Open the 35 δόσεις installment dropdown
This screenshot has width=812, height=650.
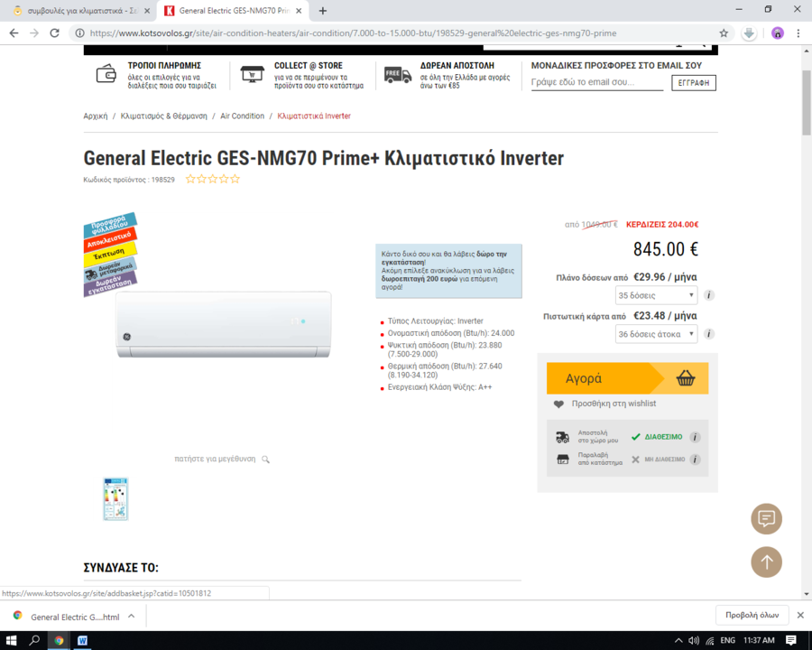click(656, 295)
